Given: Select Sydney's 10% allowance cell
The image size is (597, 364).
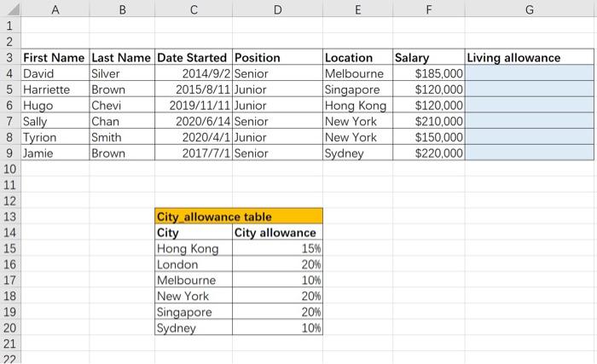Looking at the screenshot, I should pos(277,327).
